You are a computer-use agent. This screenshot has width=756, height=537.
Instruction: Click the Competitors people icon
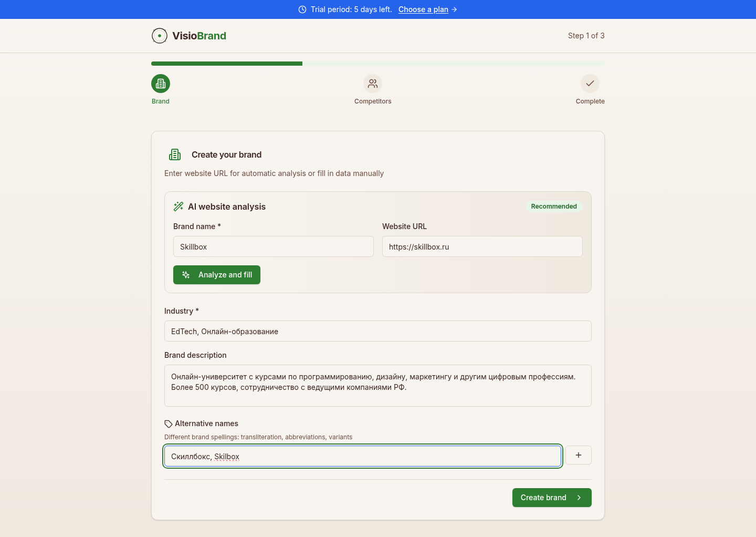(373, 84)
